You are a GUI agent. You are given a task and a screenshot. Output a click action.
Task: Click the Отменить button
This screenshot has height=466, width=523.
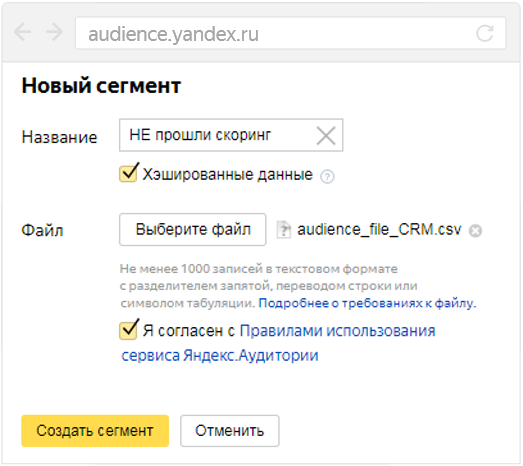coord(229,431)
